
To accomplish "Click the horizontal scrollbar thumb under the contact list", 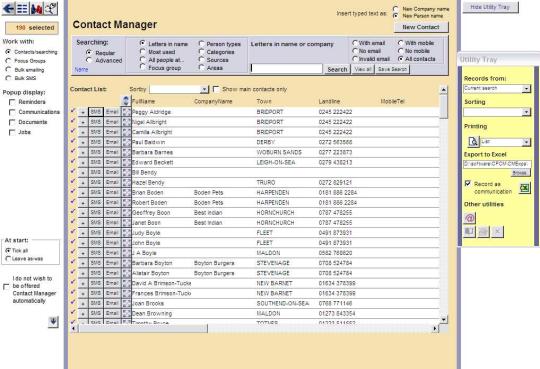I will [x=143, y=329].
